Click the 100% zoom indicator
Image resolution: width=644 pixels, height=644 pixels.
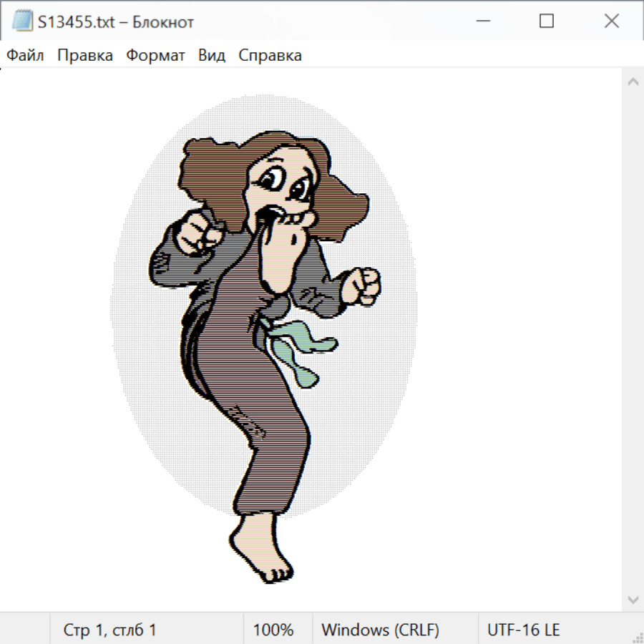(x=273, y=630)
